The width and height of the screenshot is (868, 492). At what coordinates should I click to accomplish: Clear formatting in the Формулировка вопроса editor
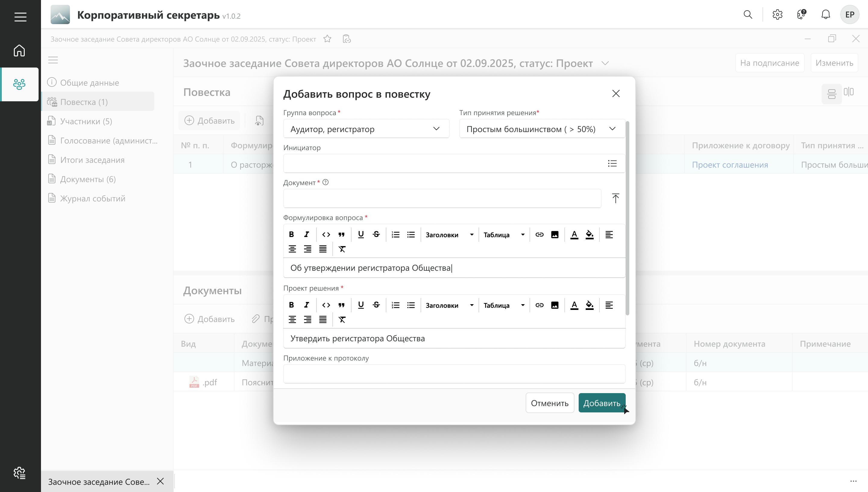tap(342, 249)
